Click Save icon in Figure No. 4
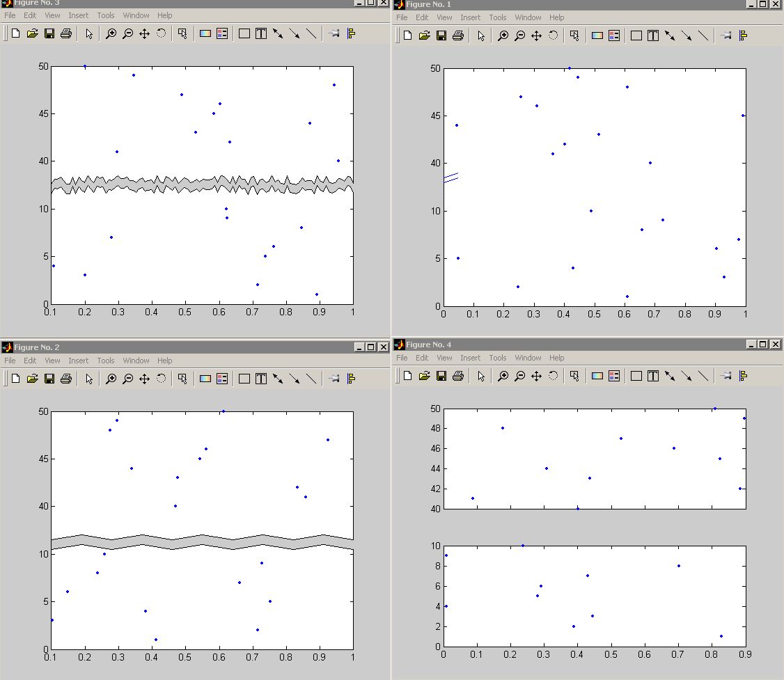 coord(441,376)
